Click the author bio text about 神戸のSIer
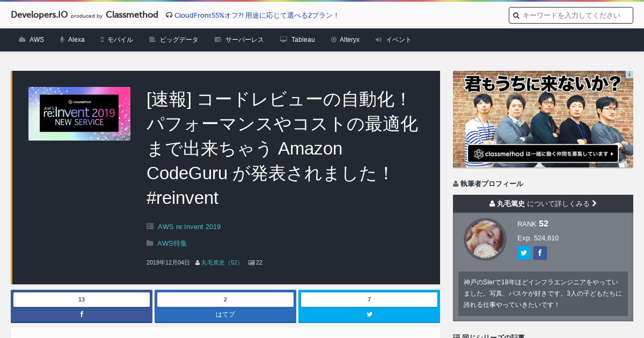The height and width of the screenshot is (338, 644). 543,293
